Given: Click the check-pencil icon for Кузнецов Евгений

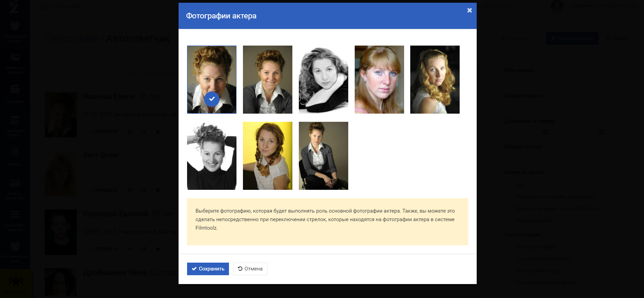Looking at the screenshot, I should (129, 249).
